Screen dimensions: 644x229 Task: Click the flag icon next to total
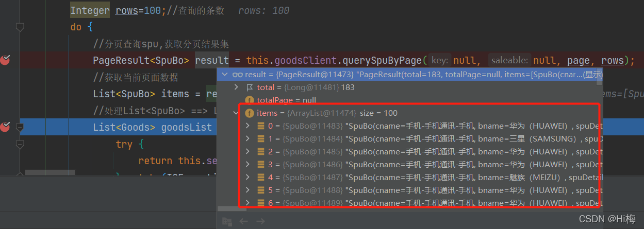coord(250,87)
